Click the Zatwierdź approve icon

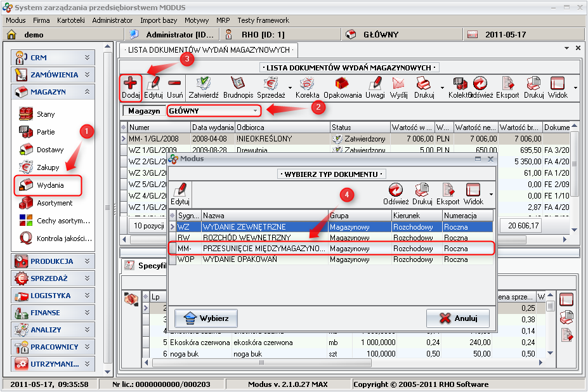[204, 83]
